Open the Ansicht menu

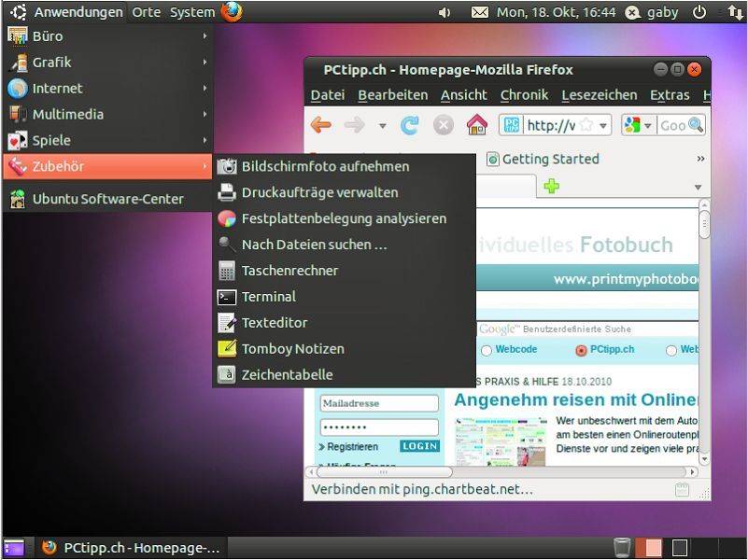pos(464,95)
